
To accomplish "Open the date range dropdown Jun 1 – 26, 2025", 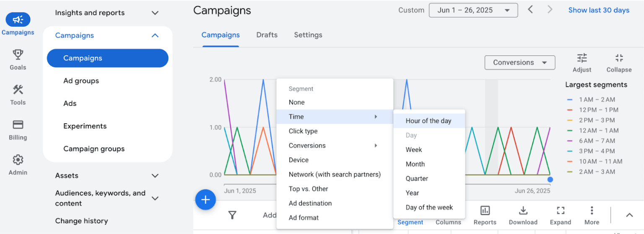I will click(x=473, y=10).
